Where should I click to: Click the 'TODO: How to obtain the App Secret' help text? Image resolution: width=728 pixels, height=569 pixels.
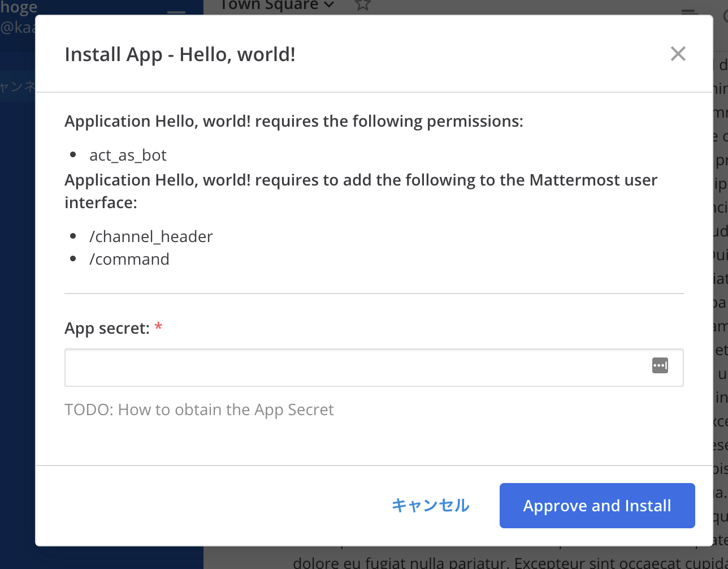pos(199,409)
